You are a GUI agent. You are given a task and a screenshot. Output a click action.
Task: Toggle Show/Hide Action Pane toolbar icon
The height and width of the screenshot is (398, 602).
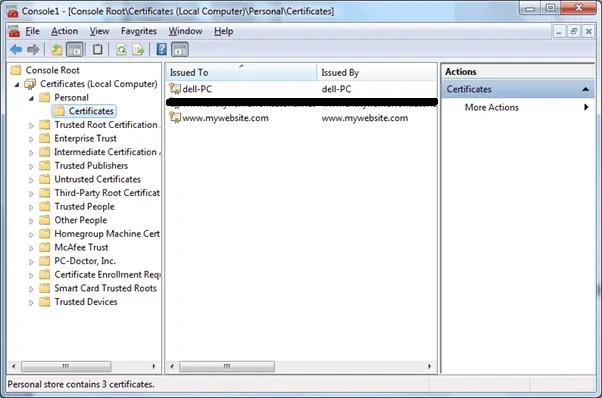180,50
